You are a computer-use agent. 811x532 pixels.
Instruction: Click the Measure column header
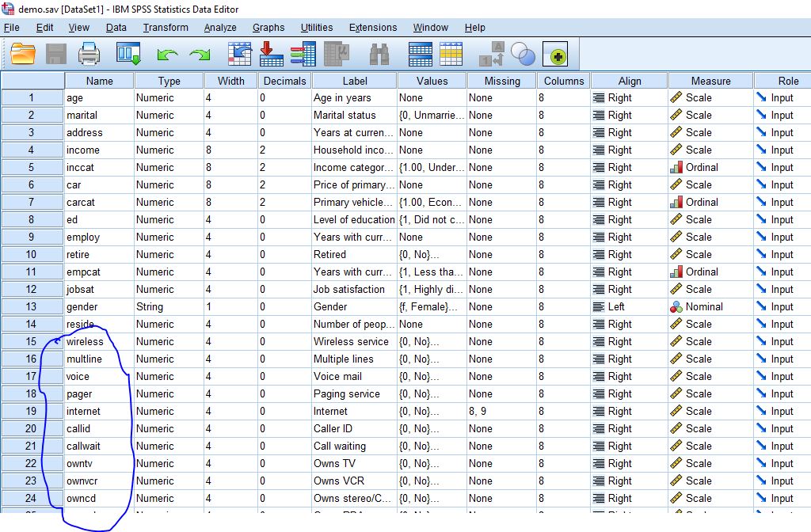coord(710,81)
